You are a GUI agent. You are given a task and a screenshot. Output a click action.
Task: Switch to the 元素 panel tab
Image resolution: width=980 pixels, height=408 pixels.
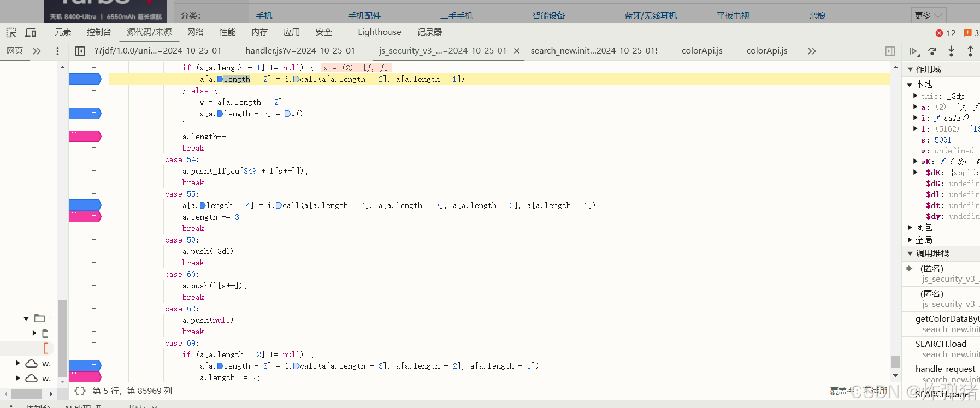point(63,32)
